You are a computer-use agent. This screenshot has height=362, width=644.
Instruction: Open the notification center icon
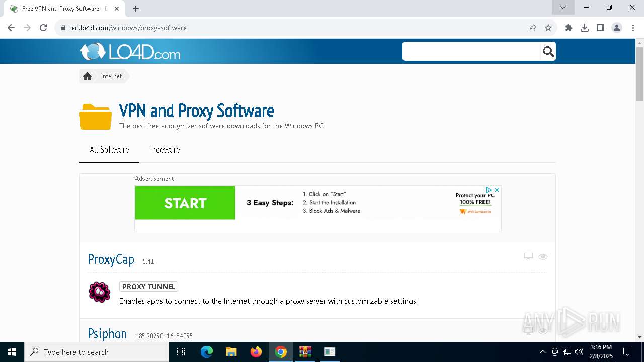627,352
